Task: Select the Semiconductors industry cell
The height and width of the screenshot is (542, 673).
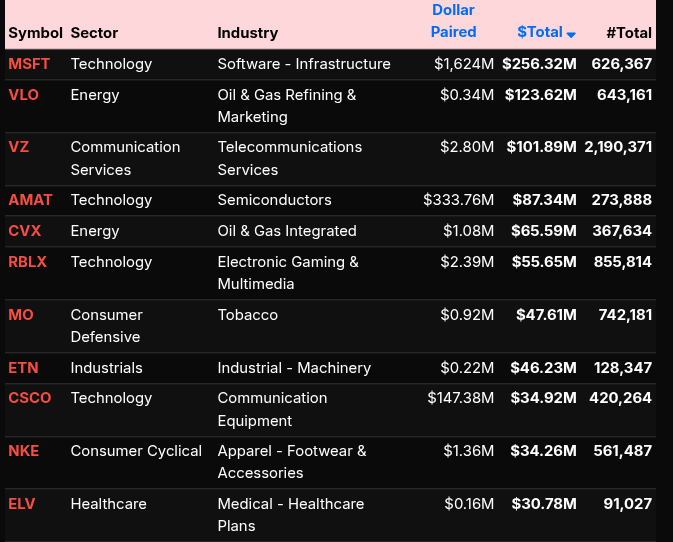Action: point(274,200)
